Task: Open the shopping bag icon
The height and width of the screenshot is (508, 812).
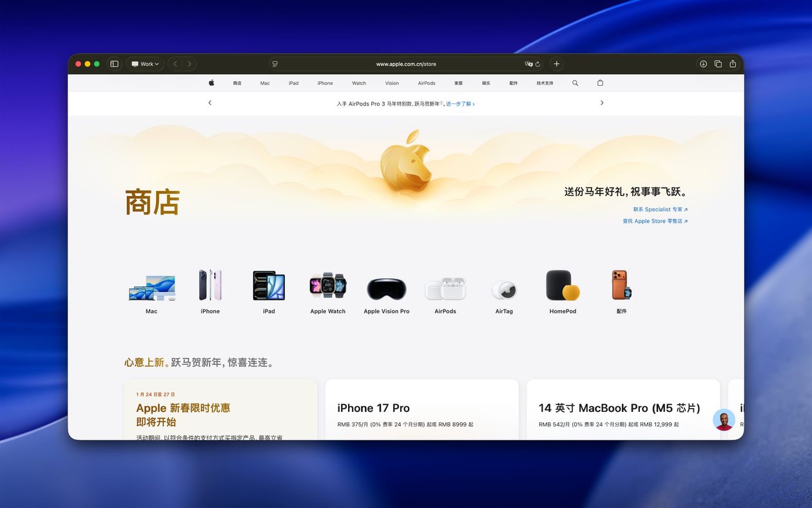Action: click(x=600, y=83)
